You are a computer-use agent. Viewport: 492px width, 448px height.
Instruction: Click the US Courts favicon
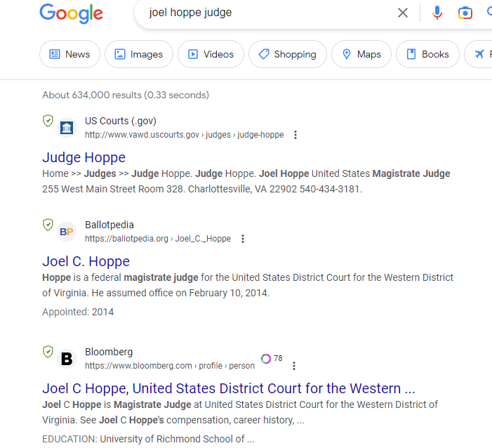(67, 128)
